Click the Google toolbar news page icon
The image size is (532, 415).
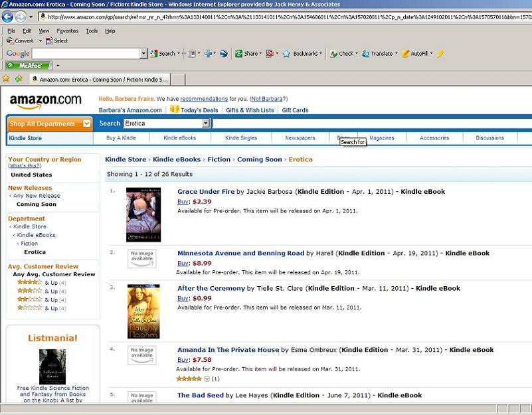coord(193,54)
